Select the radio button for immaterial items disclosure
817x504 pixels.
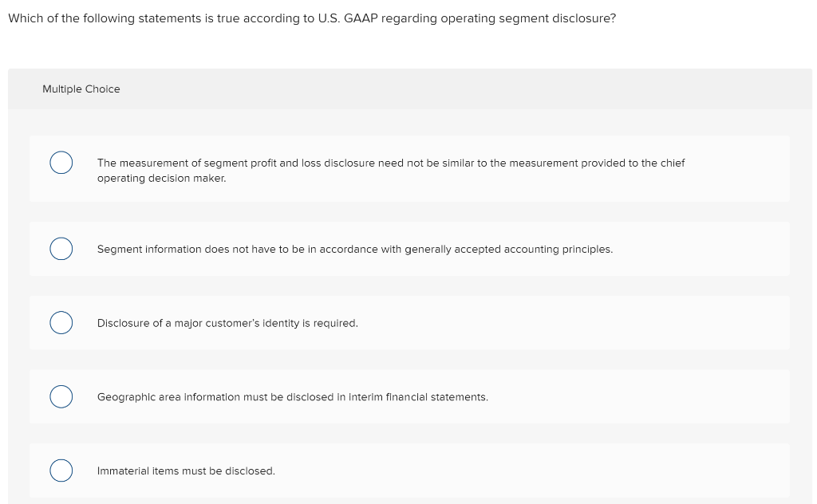61,471
